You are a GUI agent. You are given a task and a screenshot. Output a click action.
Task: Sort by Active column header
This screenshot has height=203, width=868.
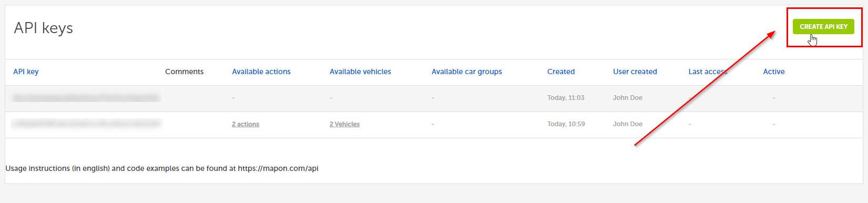click(774, 72)
